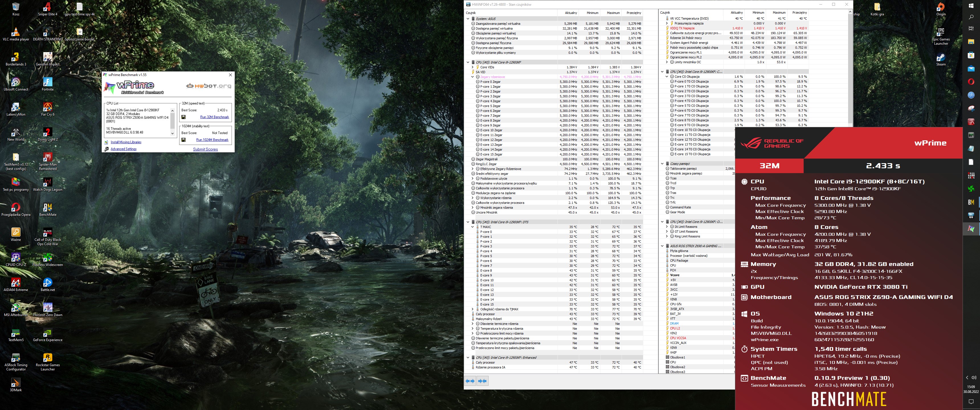This screenshot has width=980, height=410.
Task: Expand Limity mnożnika OC row
Action: [x=667, y=62]
